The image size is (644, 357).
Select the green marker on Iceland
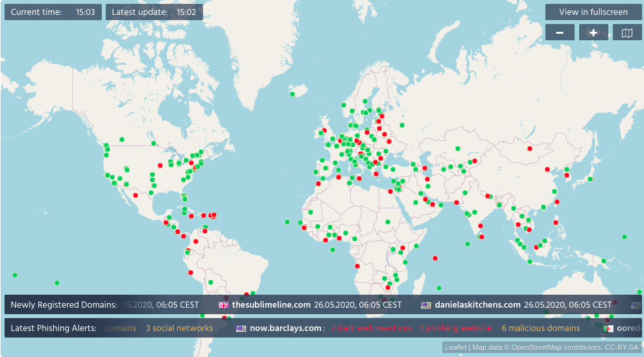click(292, 94)
